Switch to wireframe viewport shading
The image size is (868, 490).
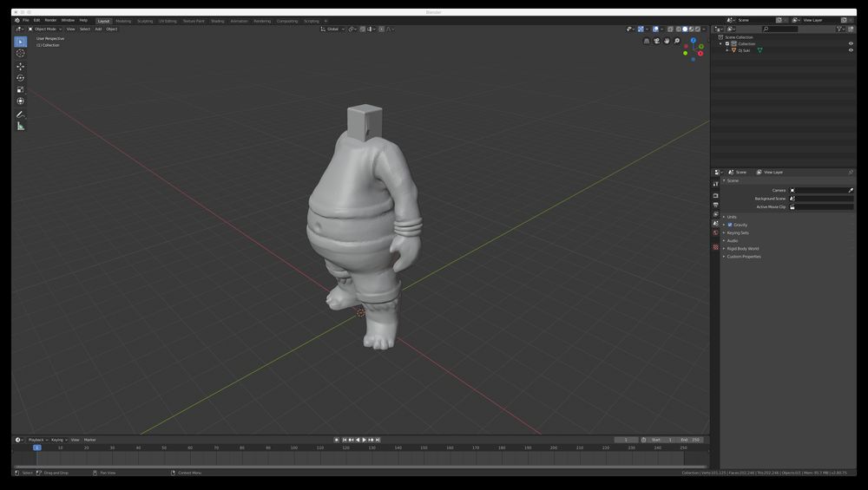click(679, 29)
